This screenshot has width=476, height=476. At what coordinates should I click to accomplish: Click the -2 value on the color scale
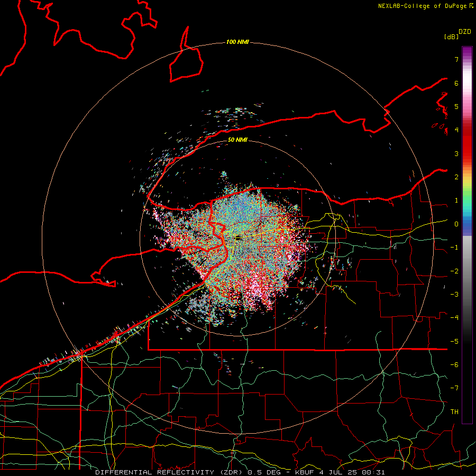(x=454, y=271)
